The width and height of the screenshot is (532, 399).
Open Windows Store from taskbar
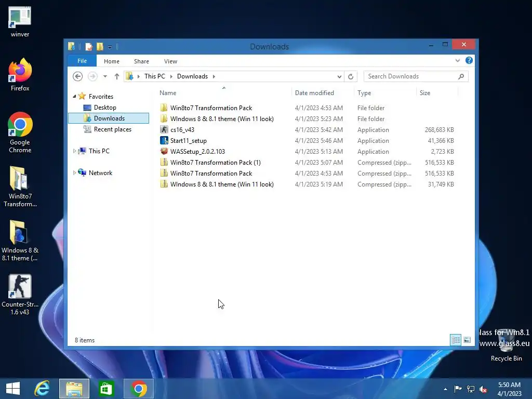tap(106, 389)
